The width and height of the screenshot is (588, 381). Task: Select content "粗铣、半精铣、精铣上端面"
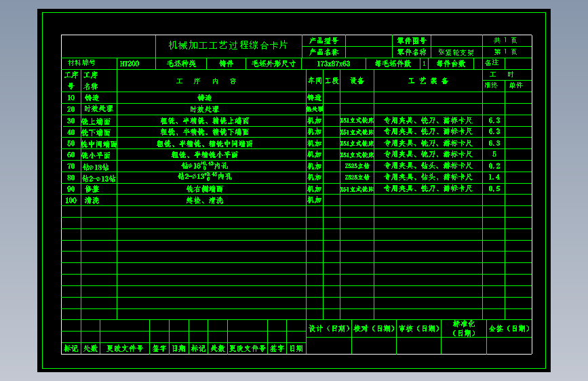[205, 121]
